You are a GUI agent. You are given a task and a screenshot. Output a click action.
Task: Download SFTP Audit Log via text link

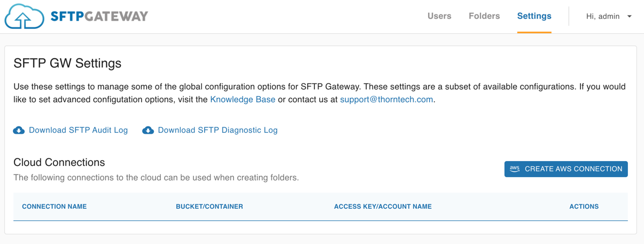pyautogui.click(x=79, y=130)
